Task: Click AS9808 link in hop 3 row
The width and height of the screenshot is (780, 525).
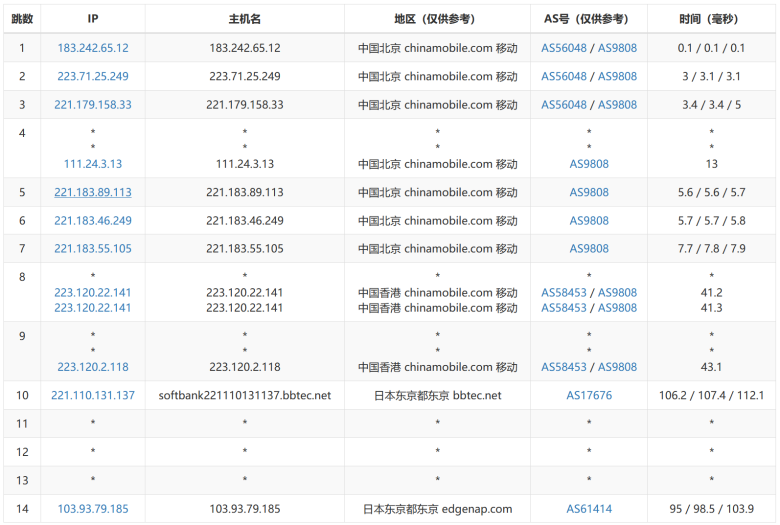Action: (617, 105)
